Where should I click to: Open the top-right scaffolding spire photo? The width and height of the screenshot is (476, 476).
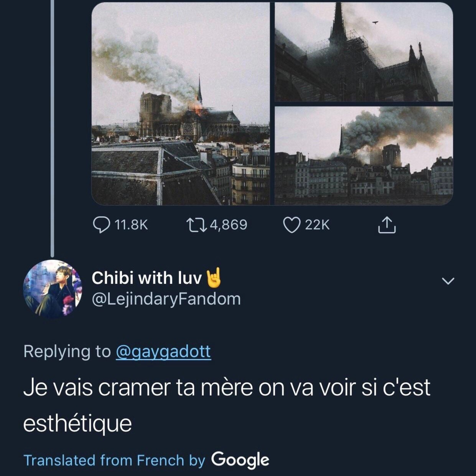point(364,52)
